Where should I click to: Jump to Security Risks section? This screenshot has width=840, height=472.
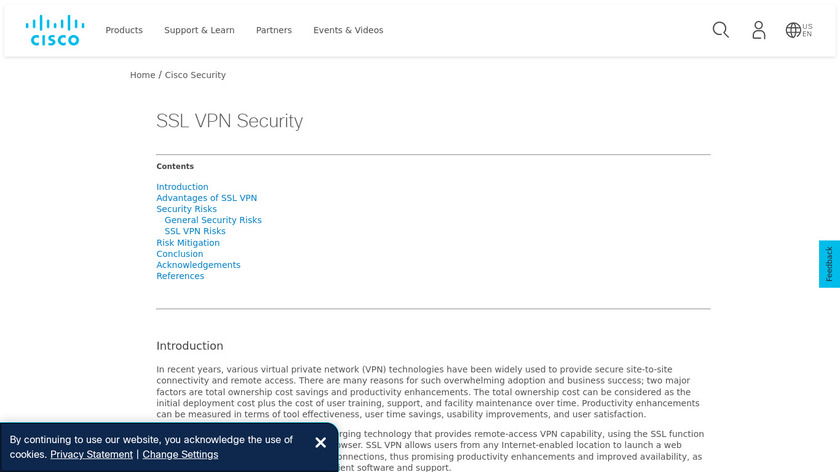coord(186,209)
